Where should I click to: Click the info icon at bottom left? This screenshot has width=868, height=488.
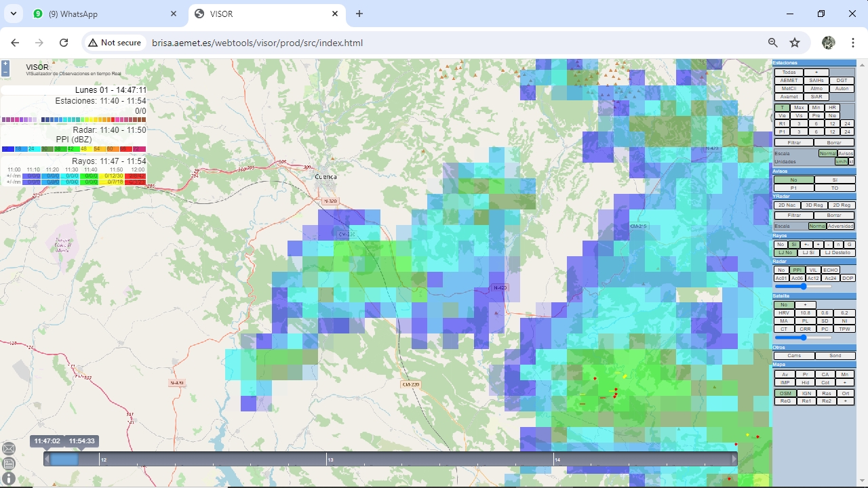pos(9,479)
